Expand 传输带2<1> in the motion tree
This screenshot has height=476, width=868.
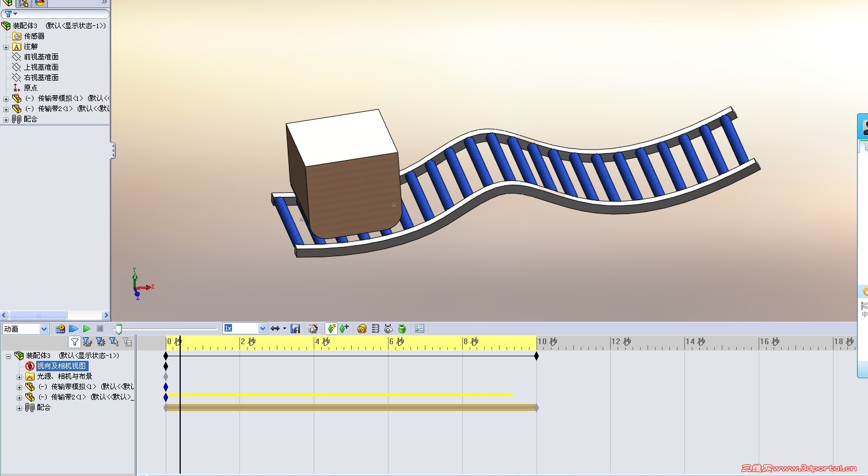[19, 398]
